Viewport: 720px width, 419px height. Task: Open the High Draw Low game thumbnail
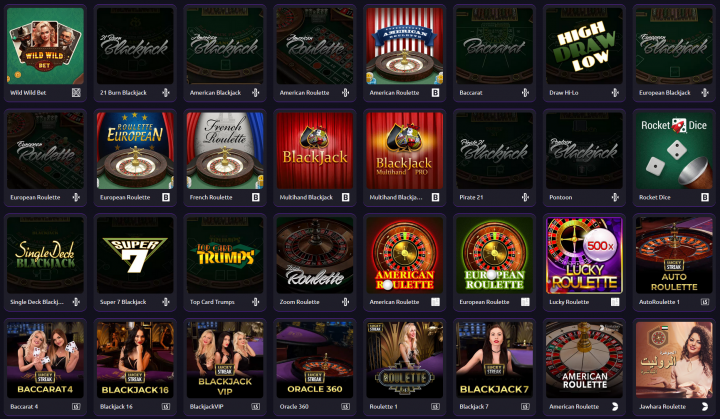click(x=584, y=46)
